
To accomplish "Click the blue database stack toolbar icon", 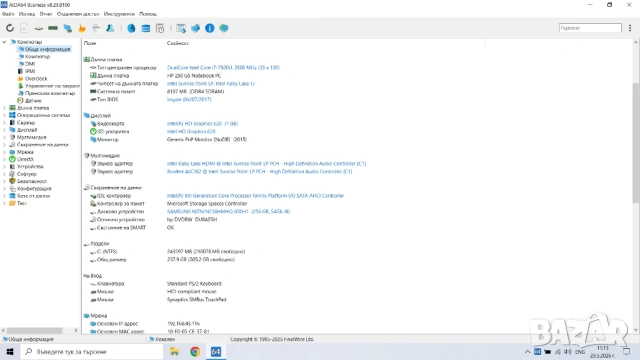I will click(146, 28).
